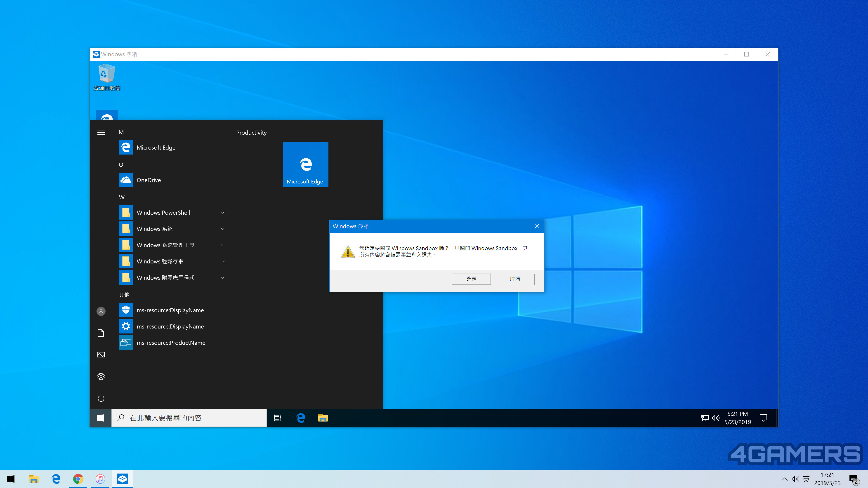Open Microsoft Edge from the app list

172,148
